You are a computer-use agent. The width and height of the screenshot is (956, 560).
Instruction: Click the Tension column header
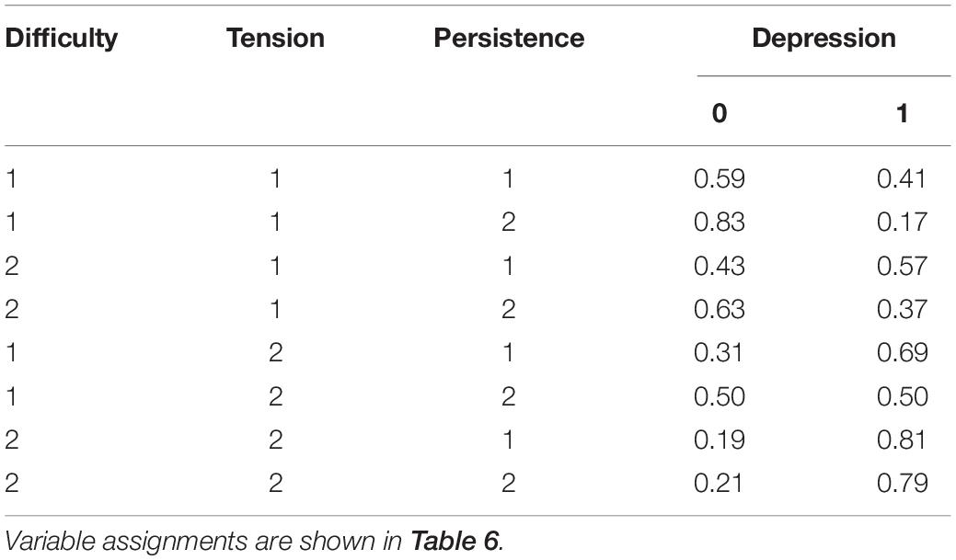(x=276, y=38)
